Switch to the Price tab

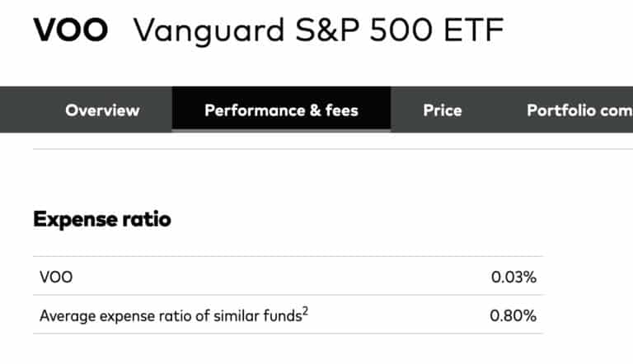[443, 110]
